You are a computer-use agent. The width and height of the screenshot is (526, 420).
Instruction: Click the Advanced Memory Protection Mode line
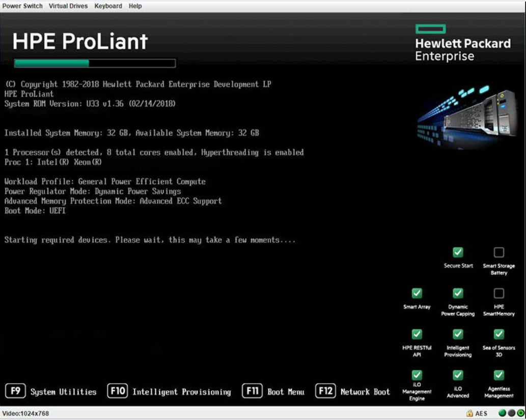pyautogui.click(x=113, y=201)
